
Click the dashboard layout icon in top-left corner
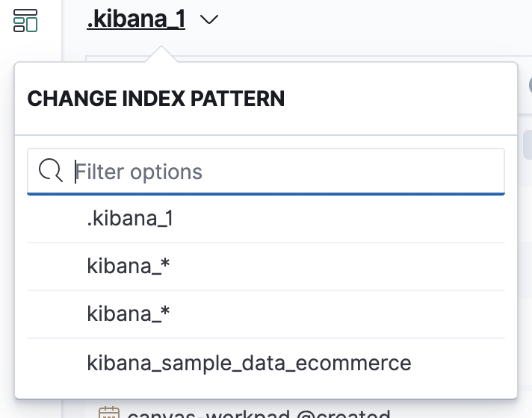point(26,20)
